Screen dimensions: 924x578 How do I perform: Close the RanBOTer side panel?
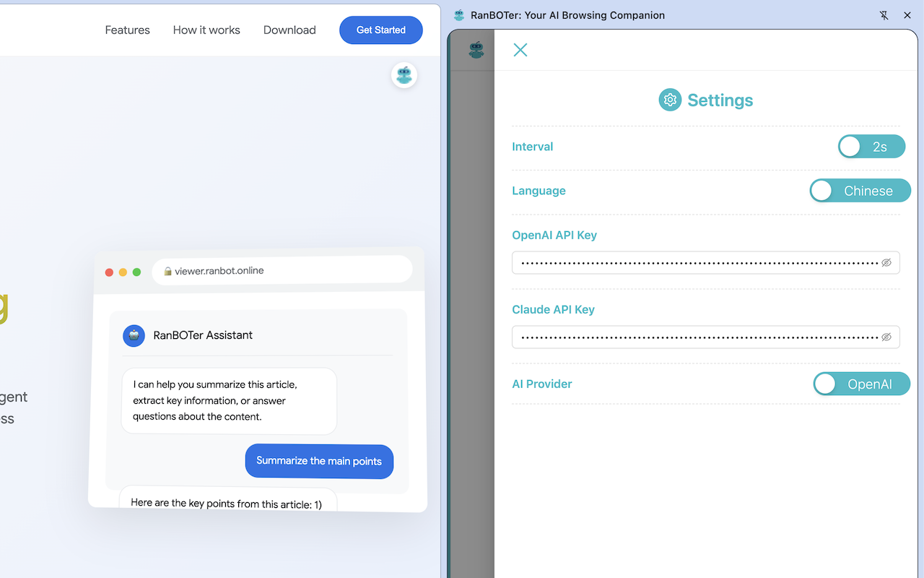(907, 15)
